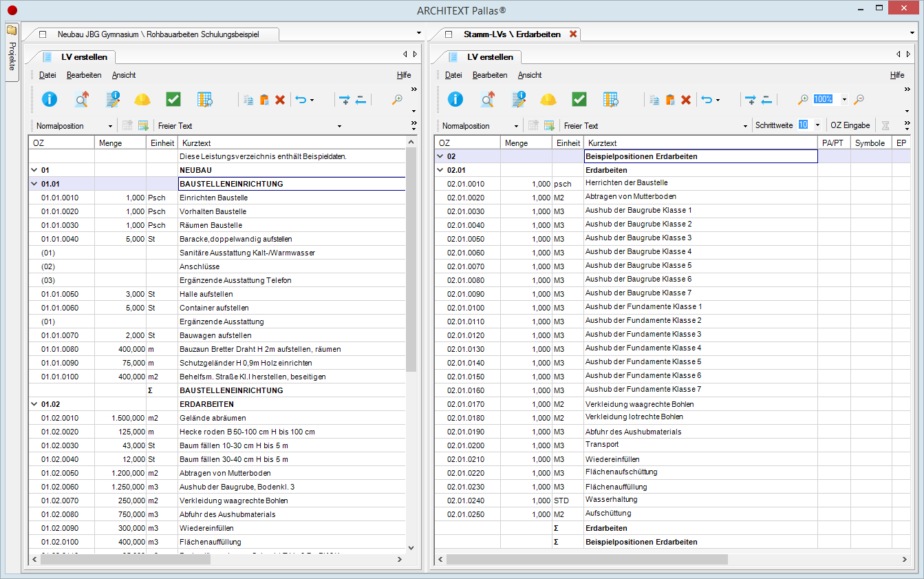Image resolution: width=924 pixels, height=579 pixels.
Task: Collapse group 01.02 ERDARBEITEN in left pane
Action: tap(34, 404)
